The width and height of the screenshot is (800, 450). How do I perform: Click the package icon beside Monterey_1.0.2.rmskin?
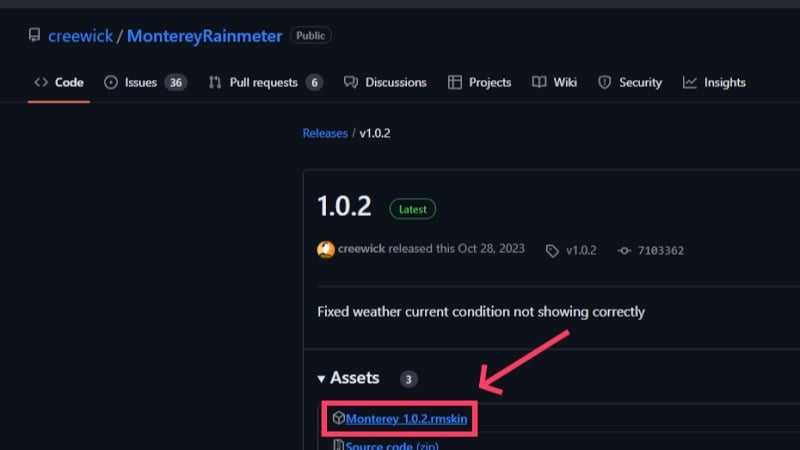(x=338, y=418)
